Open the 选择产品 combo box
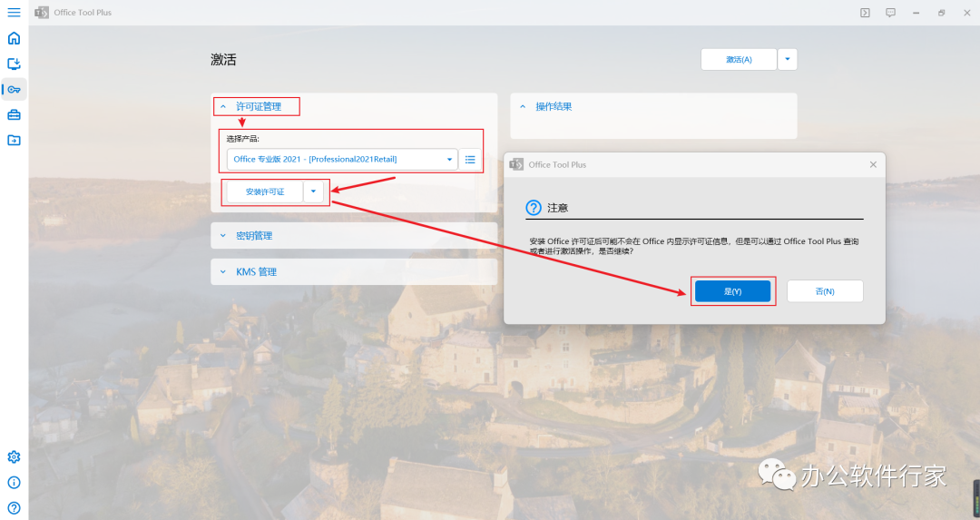This screenshot has width=980, height=520. 342,160
